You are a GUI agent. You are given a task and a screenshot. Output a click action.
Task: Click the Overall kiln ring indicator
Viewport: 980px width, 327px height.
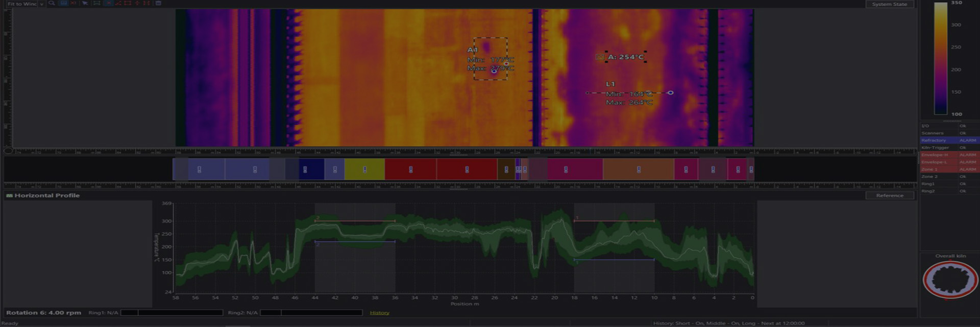[x=949, y=279]
